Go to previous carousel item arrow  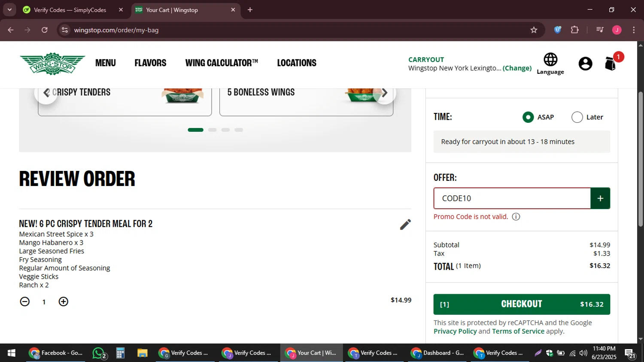click(x=46, y=93)
